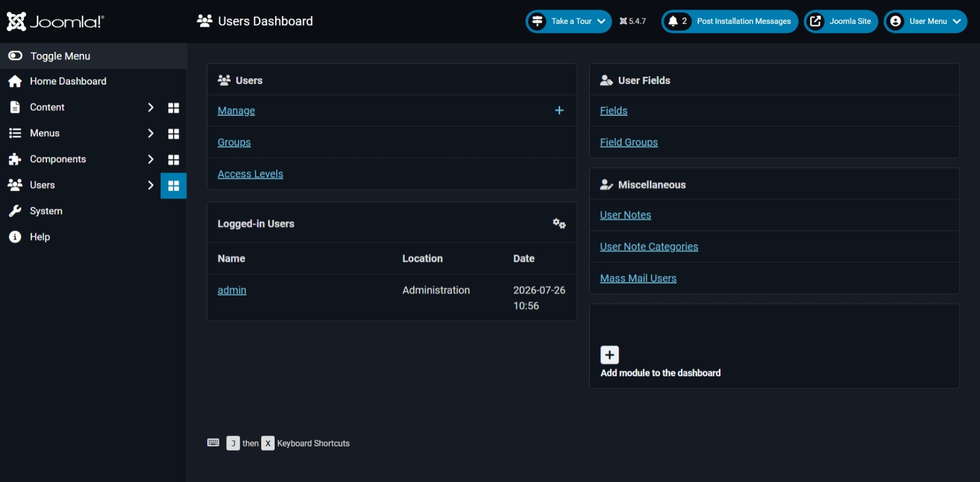Open the Content dashboard grid icon

[173, 108]
